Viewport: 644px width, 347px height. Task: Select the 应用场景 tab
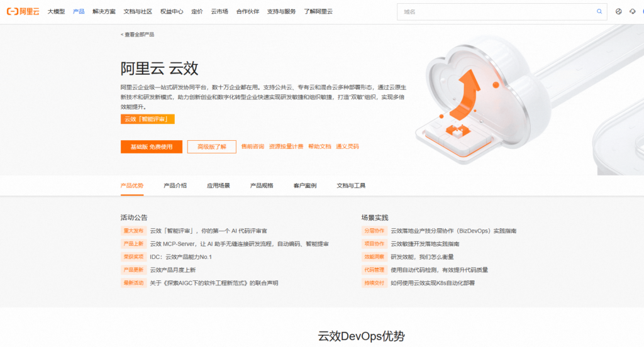pyautogui.click(x=218, y=185)
